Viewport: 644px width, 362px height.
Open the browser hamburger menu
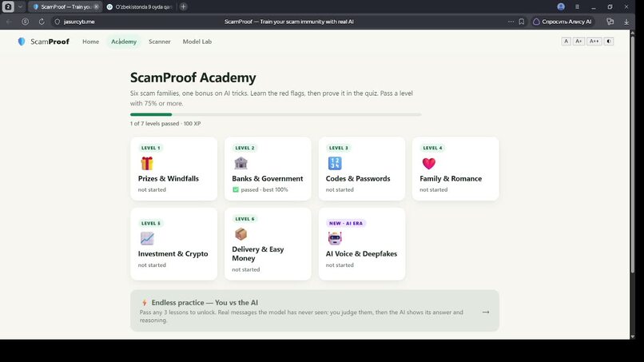point(577,6)
